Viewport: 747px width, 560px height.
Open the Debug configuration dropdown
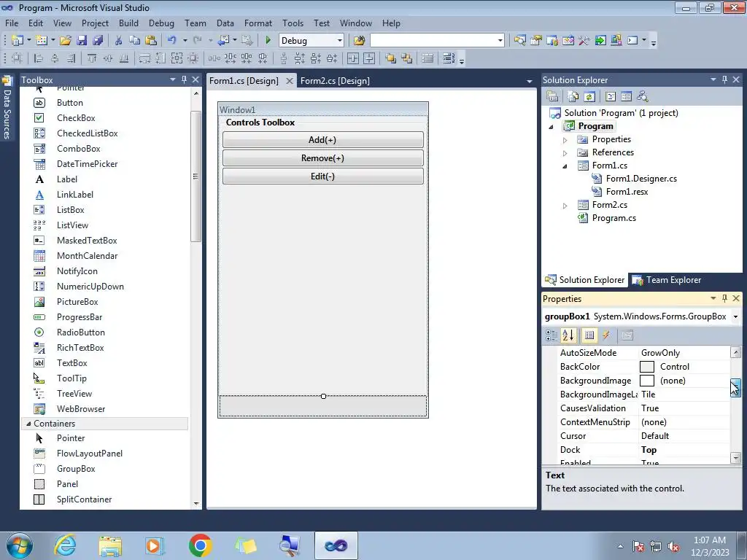click(x=340, y=41)
